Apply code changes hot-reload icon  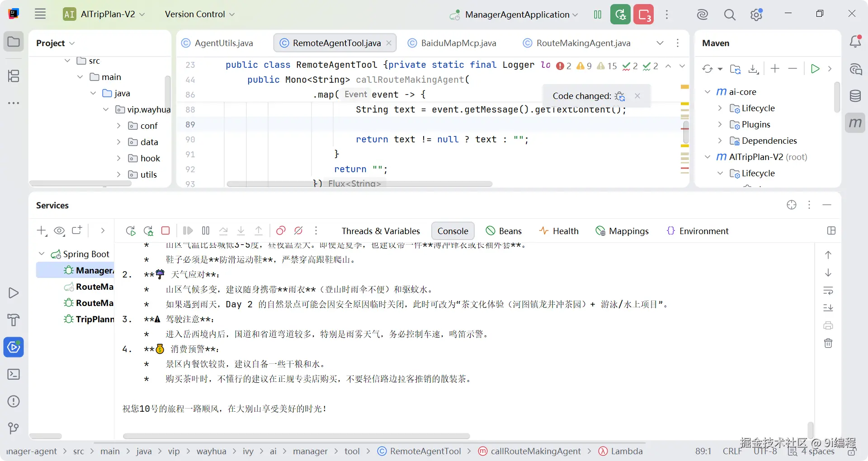click(620, 96)
